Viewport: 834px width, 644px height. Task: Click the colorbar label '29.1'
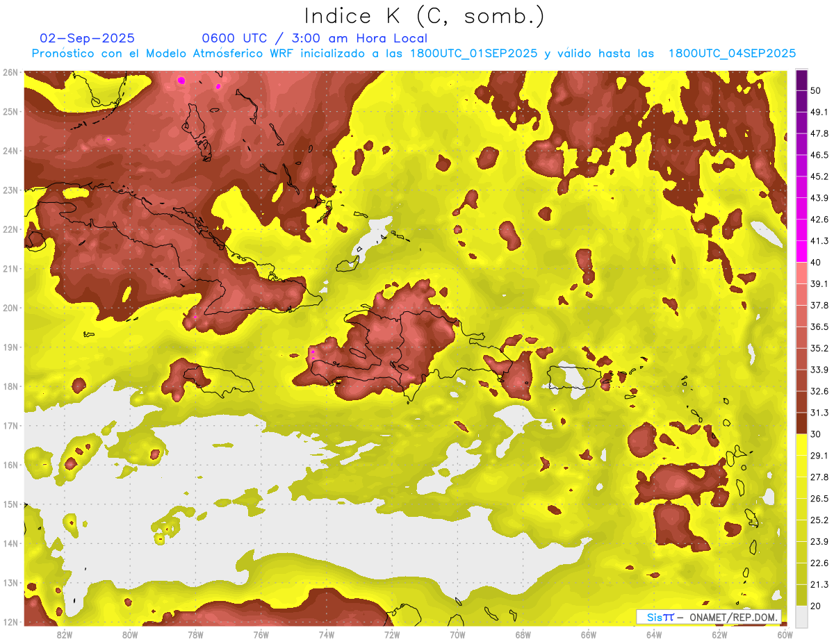tap(819, 455)
